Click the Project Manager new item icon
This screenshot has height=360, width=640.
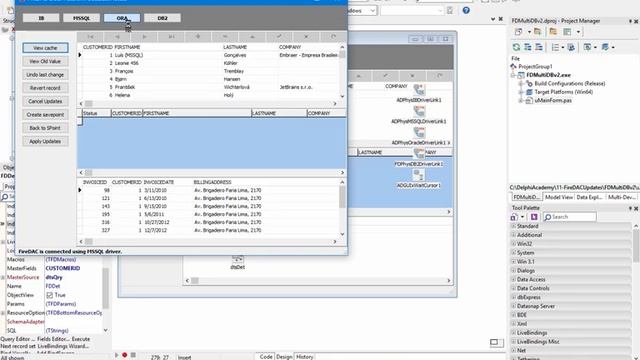coord(518,31)
